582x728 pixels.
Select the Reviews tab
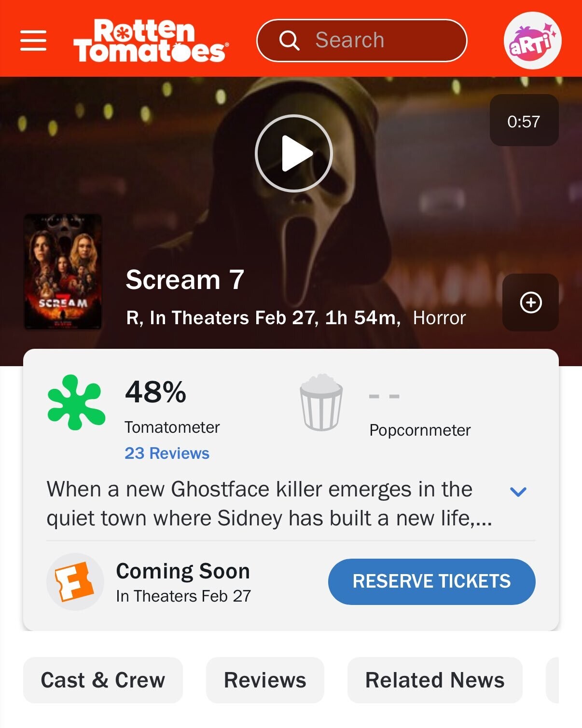pyautogui.click(x=265, y=680)
